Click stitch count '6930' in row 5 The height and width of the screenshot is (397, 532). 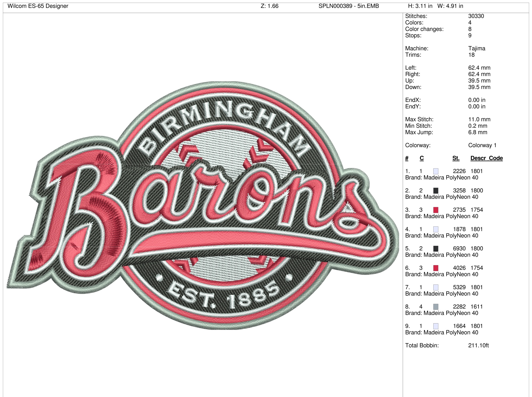(459, 249)
